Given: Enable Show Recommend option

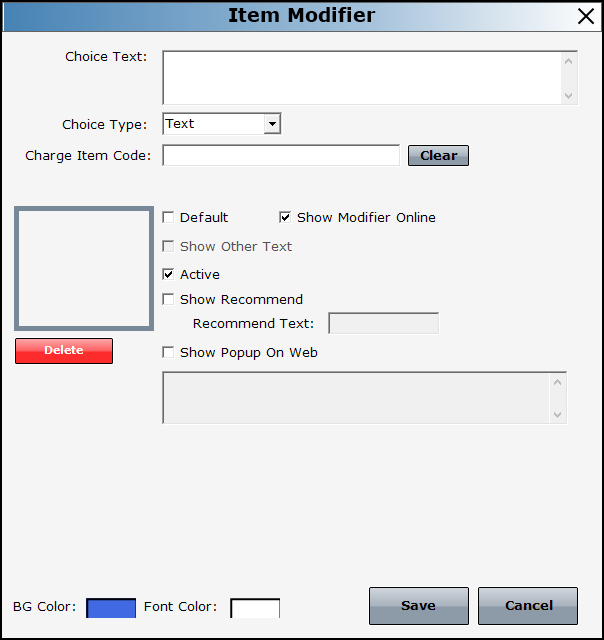Looking at the screenshot, I should click(168, 300).
